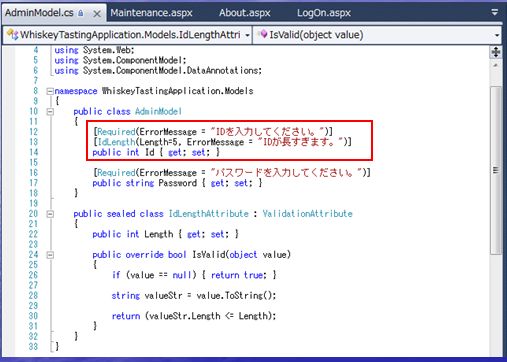Click the method icon beside IsValid

[263, 34]
